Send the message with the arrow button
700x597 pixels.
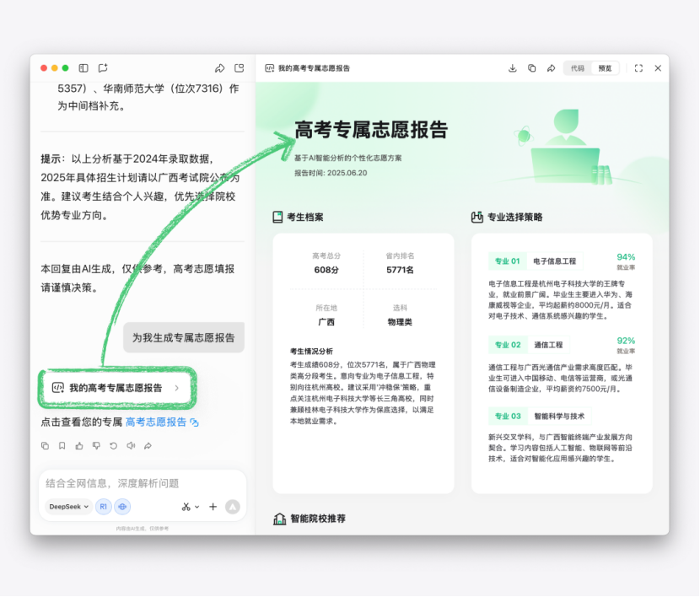[x=233, y=507]
